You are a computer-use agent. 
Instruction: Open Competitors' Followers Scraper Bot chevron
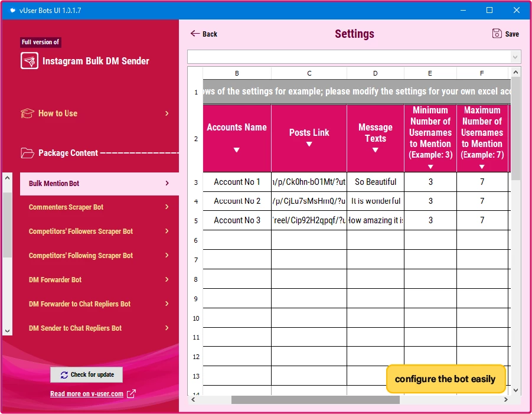[x=167, y=231]
